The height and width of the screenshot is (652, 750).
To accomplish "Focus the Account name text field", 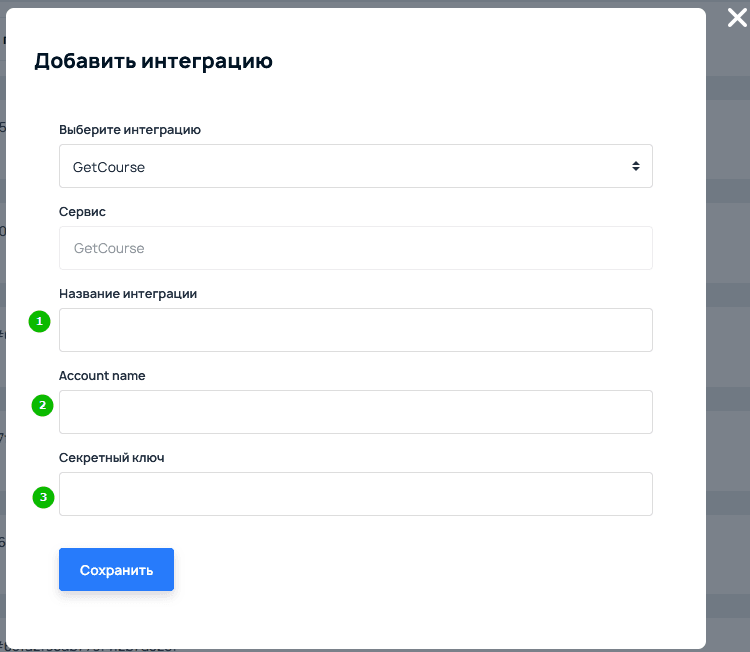I will tap(355, 412).
